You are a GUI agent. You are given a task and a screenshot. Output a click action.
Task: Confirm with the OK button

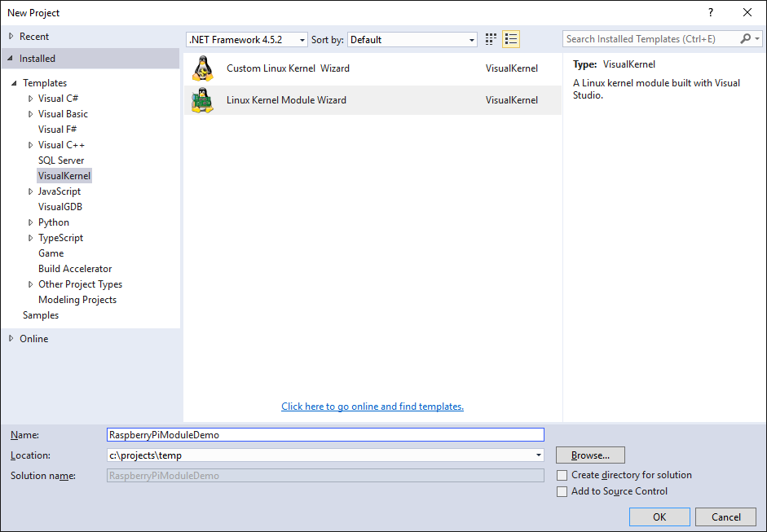(659, 517)
